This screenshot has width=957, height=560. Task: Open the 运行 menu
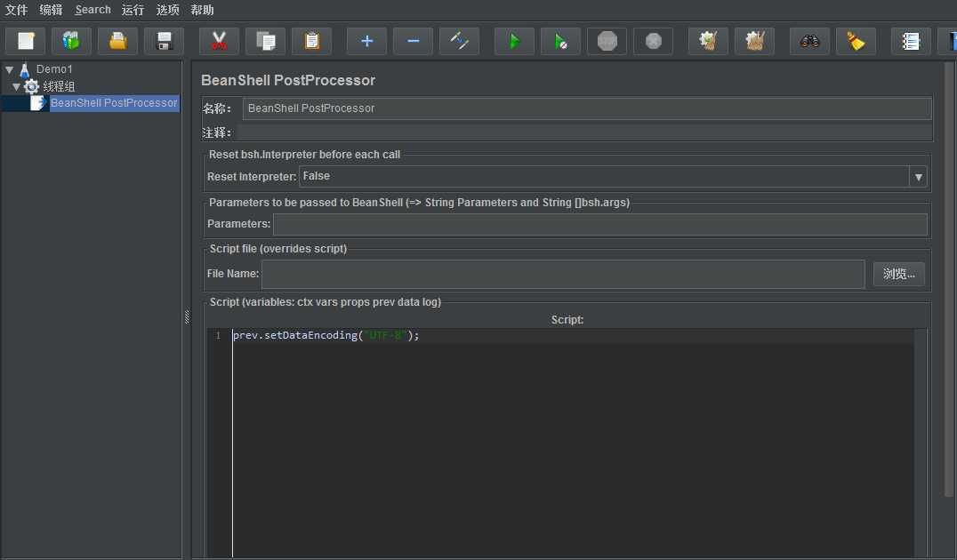click(133, 10)
